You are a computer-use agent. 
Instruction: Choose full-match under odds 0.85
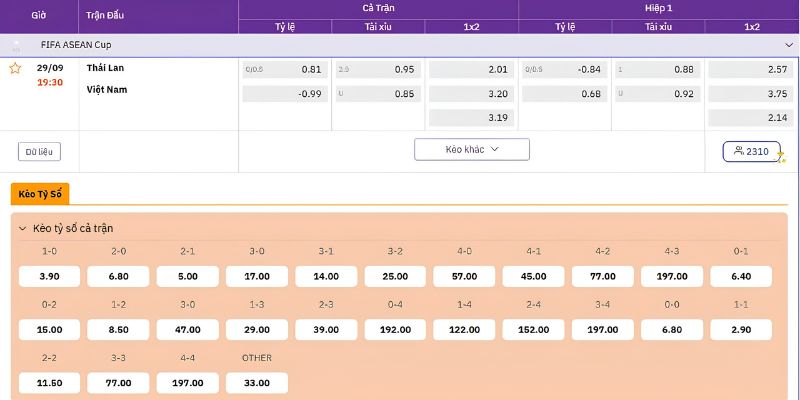click(378, 94)
